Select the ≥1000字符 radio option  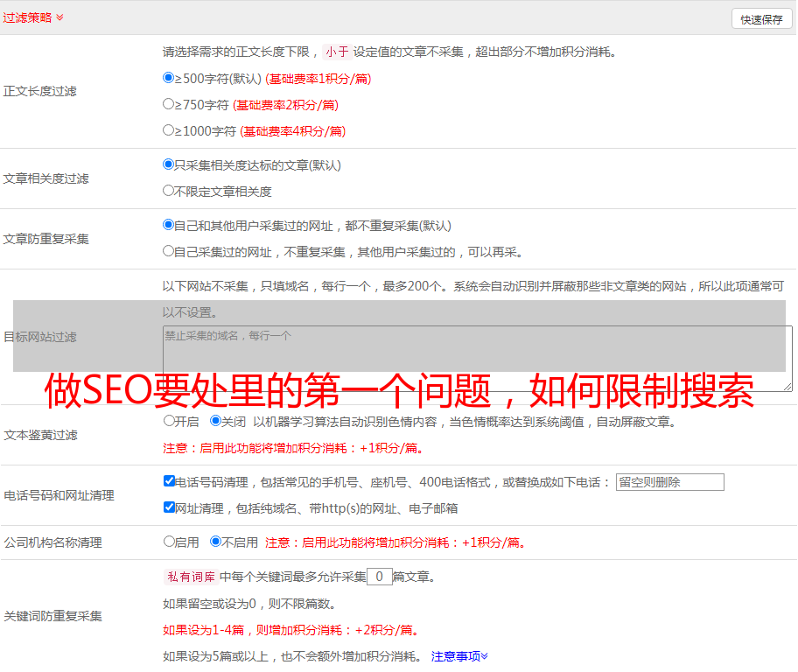point(169,130)
